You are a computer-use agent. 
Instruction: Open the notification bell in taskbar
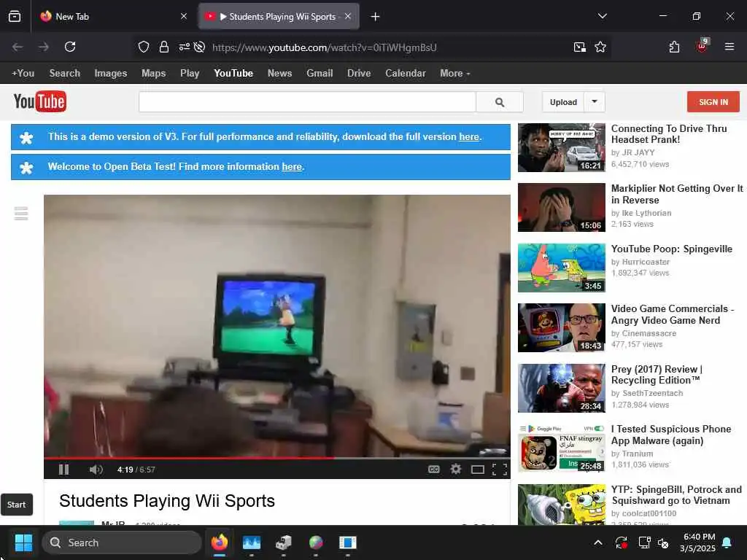click(727, 542)
